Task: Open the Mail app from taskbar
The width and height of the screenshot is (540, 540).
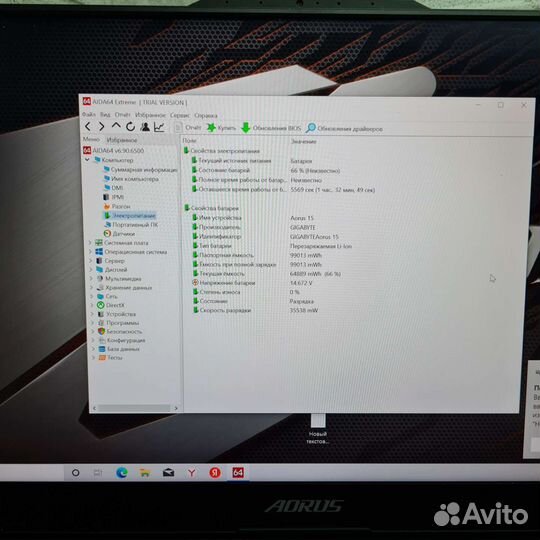Action: coord(168,473)
